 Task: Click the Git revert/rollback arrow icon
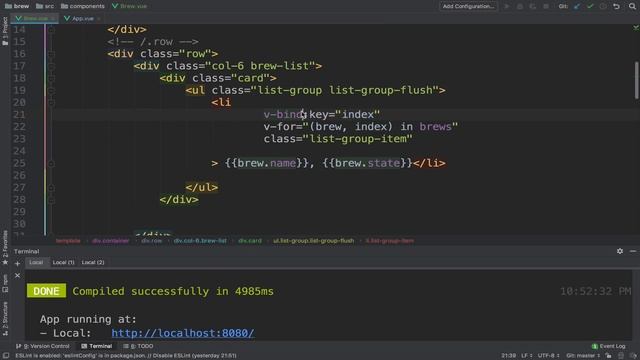(x=616, y=6)
